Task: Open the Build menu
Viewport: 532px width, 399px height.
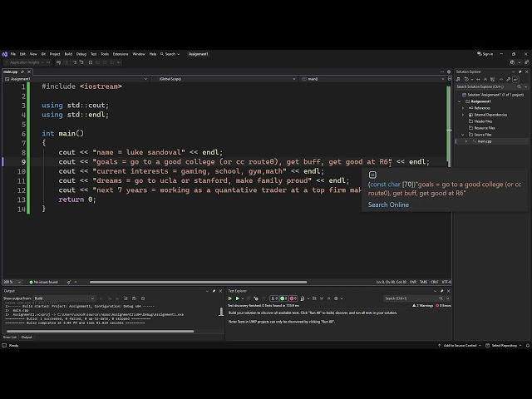Action: [x=68, y=54]
